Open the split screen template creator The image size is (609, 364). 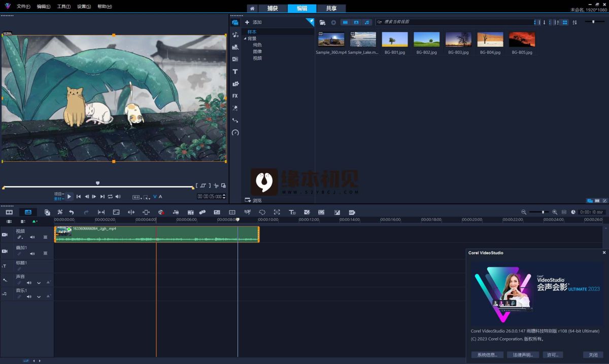[x=232, y=212]
